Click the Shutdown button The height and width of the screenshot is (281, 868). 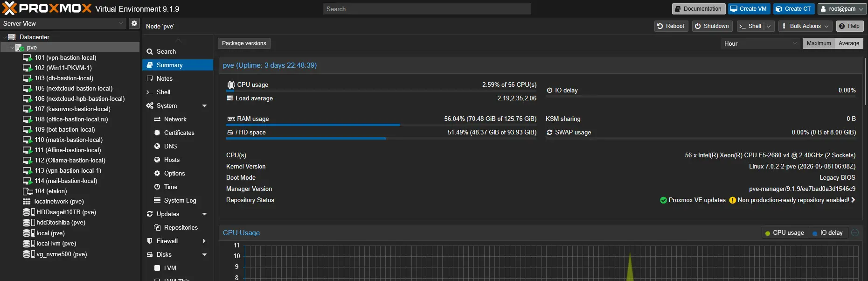712,26
